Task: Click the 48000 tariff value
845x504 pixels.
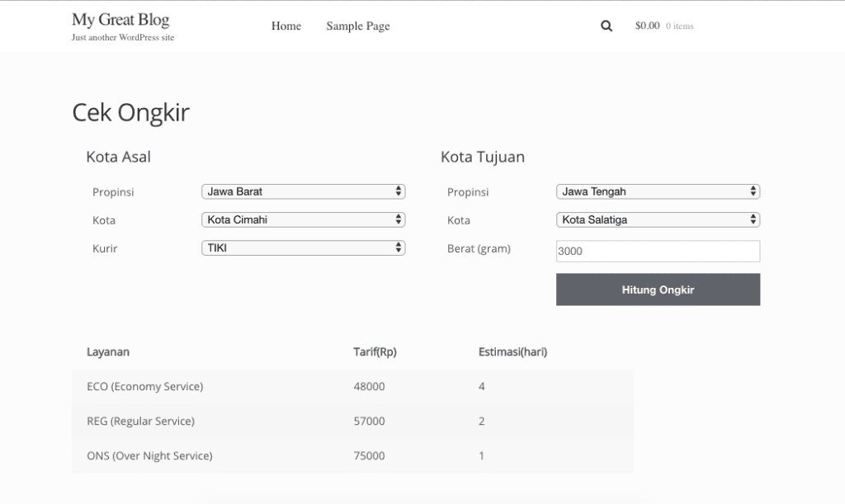Action: click(369, 386)
